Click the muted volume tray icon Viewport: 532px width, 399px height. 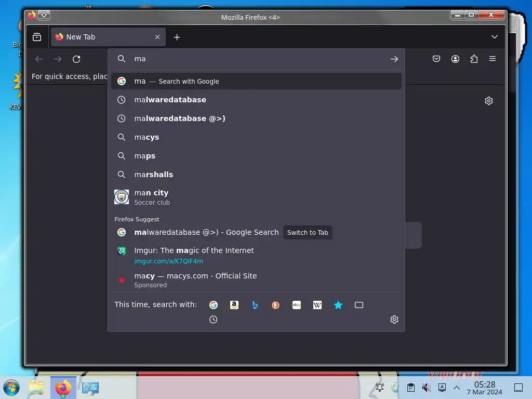click(426, 388)
